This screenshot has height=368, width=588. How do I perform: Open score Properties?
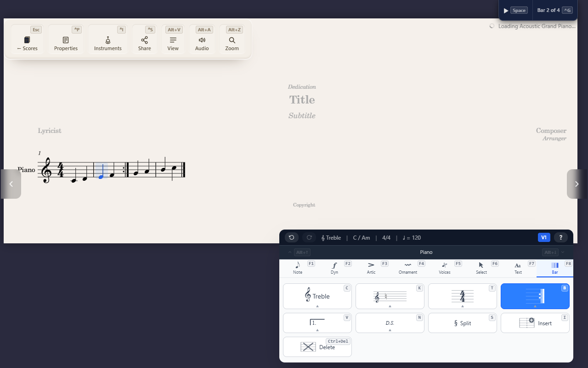pyautogui.click(x=66, y=40)
